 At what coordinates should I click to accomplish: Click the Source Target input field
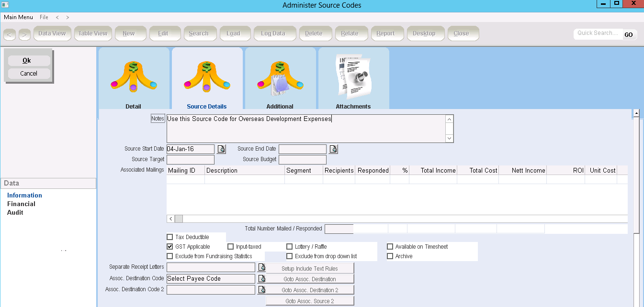coord(191,160)
